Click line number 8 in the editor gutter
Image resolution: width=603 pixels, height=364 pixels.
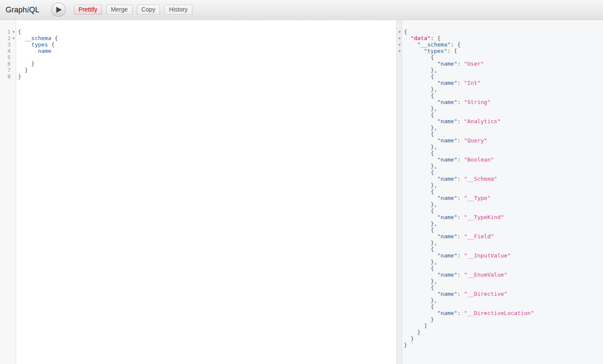coord(9,77)
